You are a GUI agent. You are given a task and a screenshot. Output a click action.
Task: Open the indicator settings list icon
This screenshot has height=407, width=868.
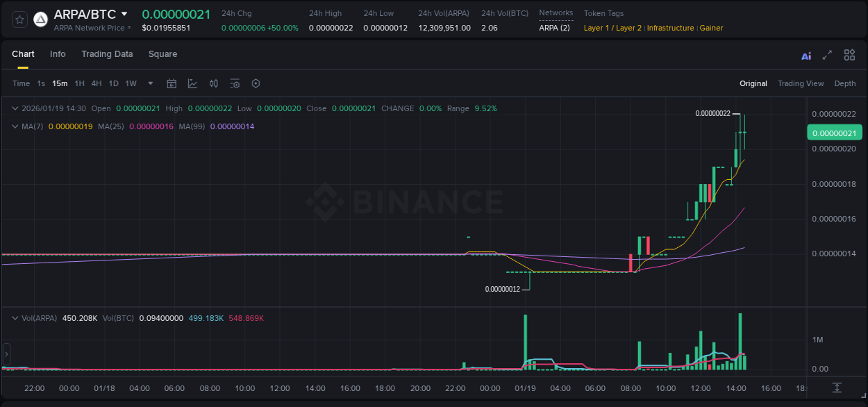point(235,83)
